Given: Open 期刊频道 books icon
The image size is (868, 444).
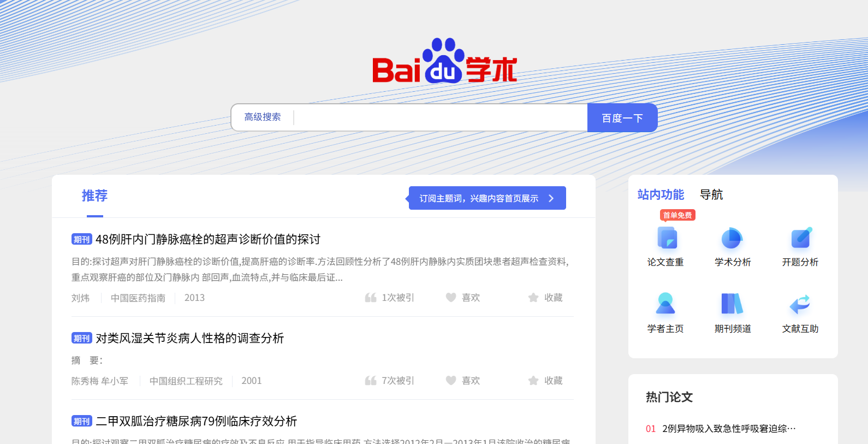Looking at the screenshot, I should [732, 304].
